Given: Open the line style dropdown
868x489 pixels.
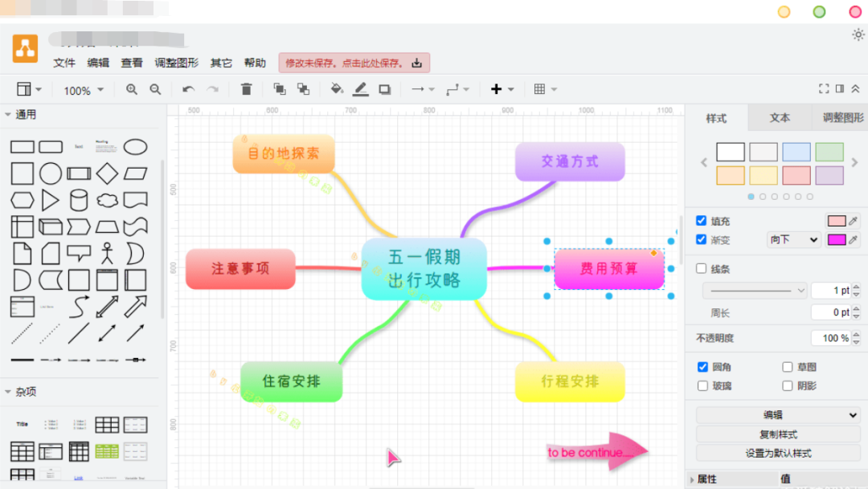Looking at the screenshot, I should pos(754,290).
